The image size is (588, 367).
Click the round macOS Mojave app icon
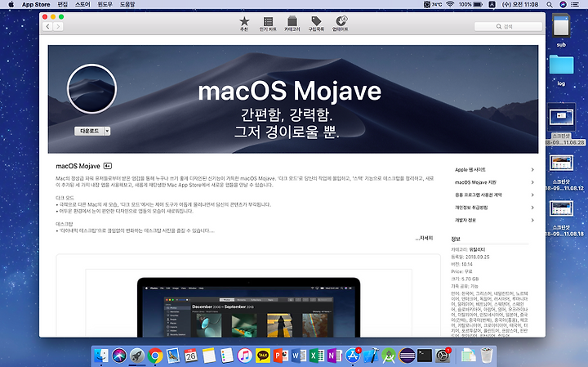[91, 89]
